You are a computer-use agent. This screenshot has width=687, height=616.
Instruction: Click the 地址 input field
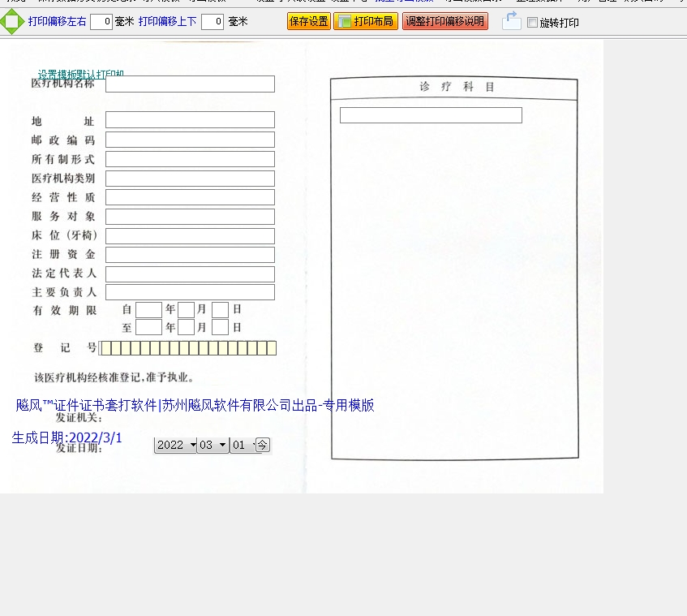click(190, 120)
